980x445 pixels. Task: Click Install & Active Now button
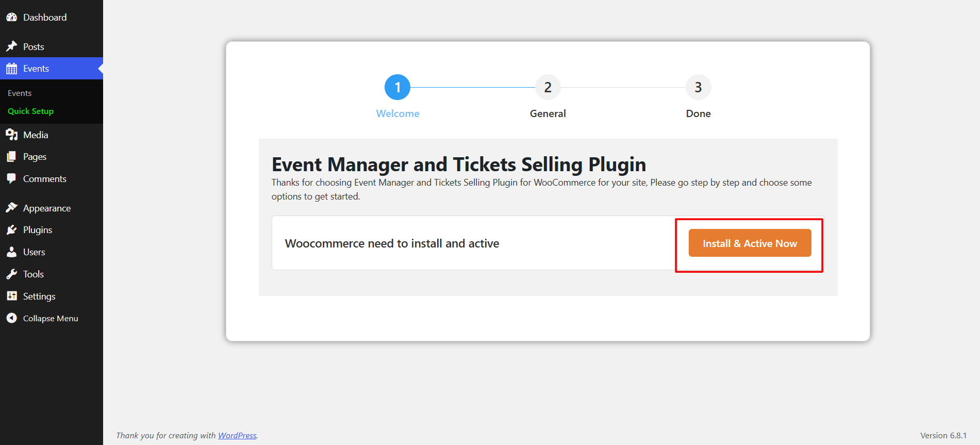[x=750, y=243]
